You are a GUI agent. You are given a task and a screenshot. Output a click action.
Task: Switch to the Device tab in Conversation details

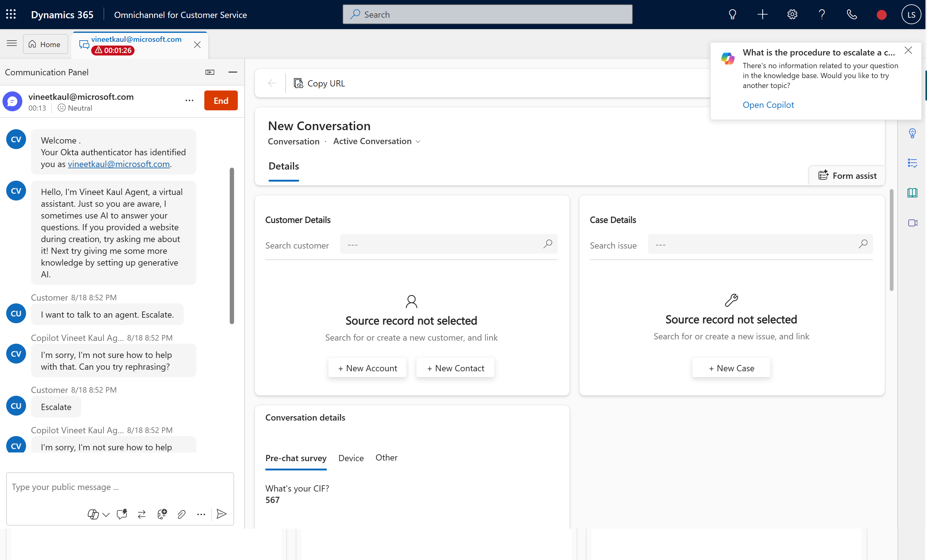click(x=351, y=458)
